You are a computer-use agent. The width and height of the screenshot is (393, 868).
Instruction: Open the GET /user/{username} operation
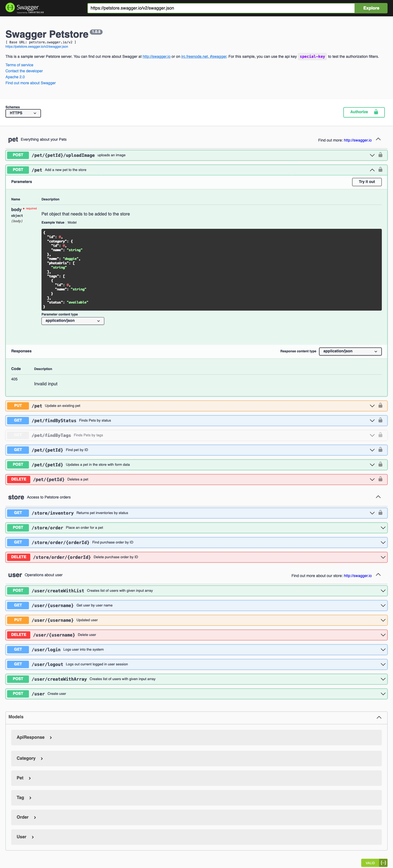196,605
